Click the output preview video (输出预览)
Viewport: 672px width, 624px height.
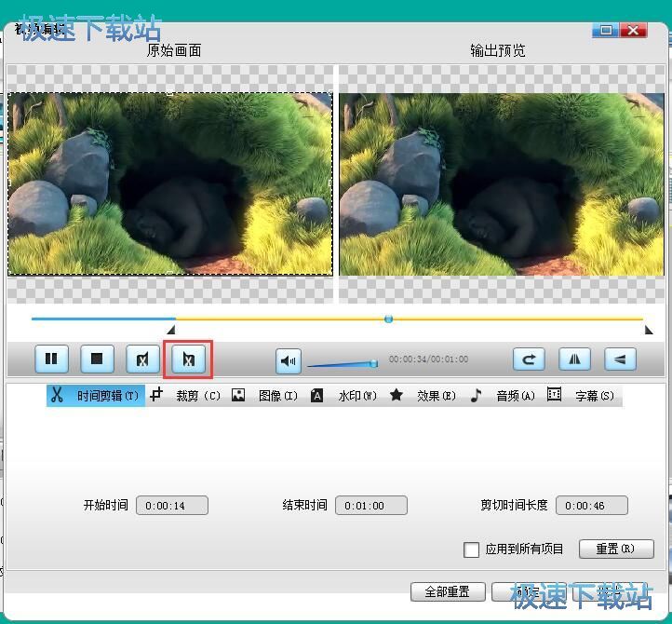pos(502,184)
